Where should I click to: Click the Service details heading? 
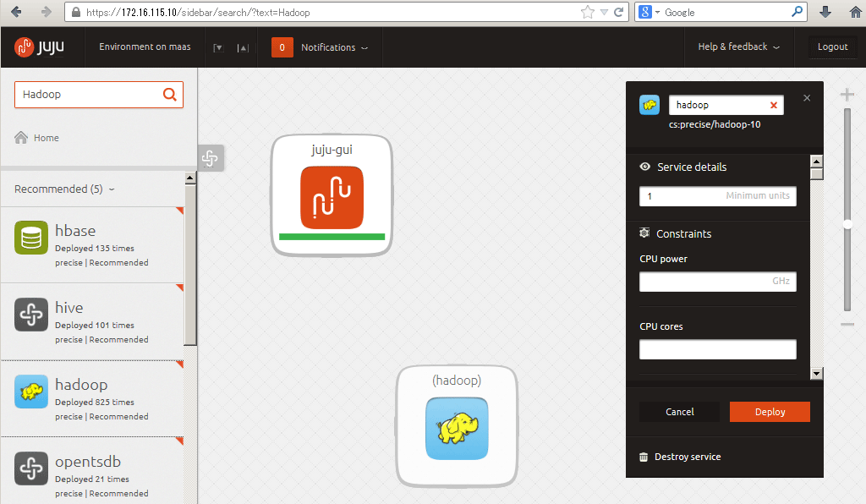pyautogui.click(x=692, y=167)
